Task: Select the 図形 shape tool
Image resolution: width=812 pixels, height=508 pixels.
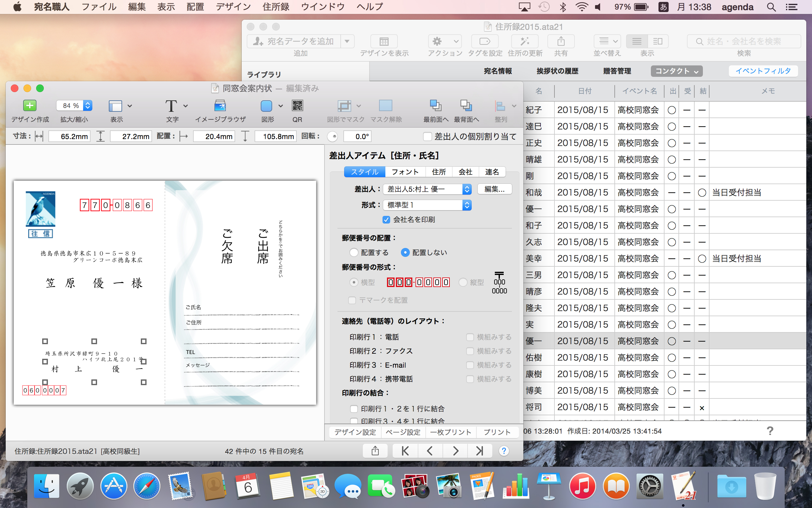Action: pyautogui.click(x=266, y=106)
